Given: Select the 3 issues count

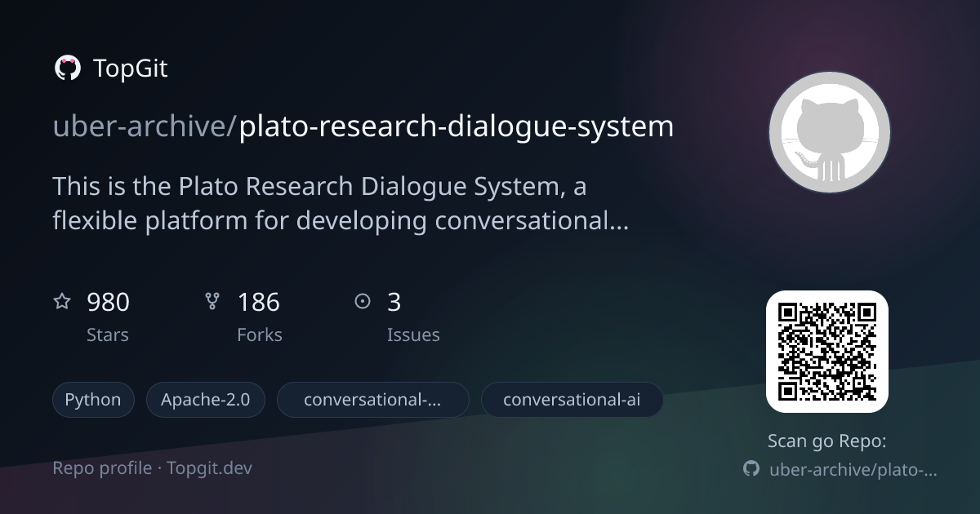Looking at the screenshot, I should click(394, 303).
